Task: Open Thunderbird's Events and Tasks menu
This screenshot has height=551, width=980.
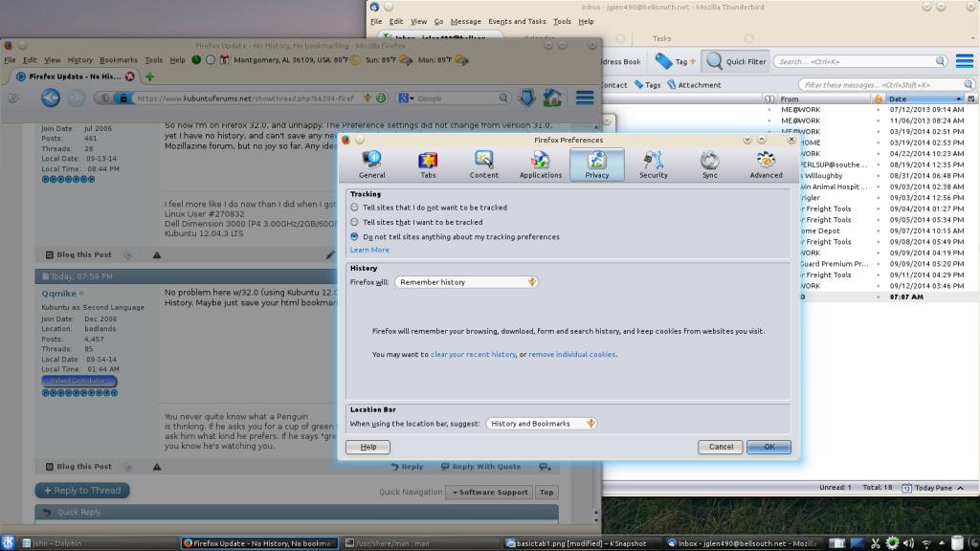Action: [517, 21]
